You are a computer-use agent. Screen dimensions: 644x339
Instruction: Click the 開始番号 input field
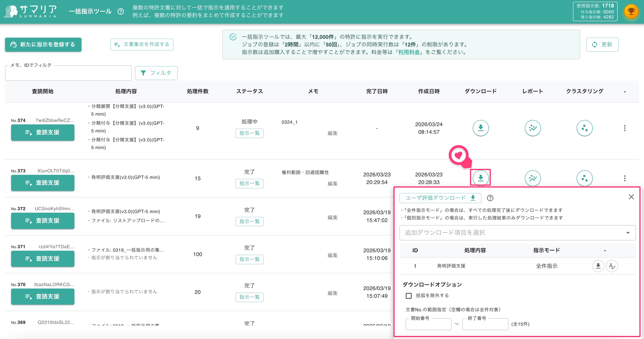[428, 324]
